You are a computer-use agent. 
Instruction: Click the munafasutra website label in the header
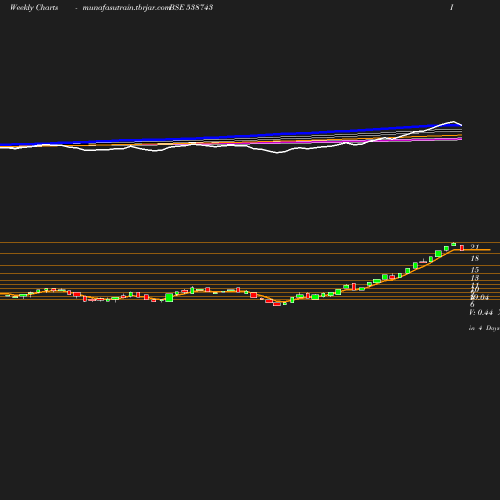(x=126, y=7)
